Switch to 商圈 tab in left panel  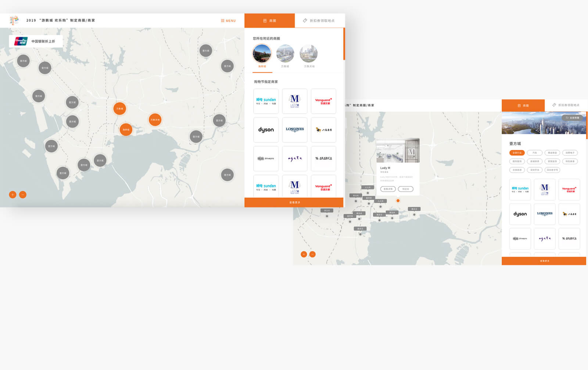(269, 21)
